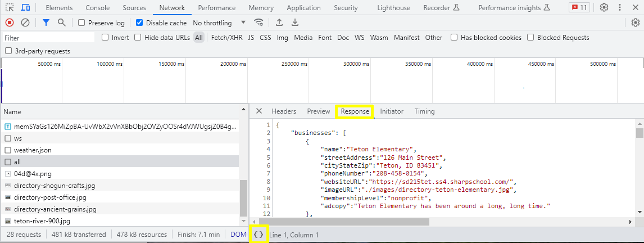Clear the network log

25,22
